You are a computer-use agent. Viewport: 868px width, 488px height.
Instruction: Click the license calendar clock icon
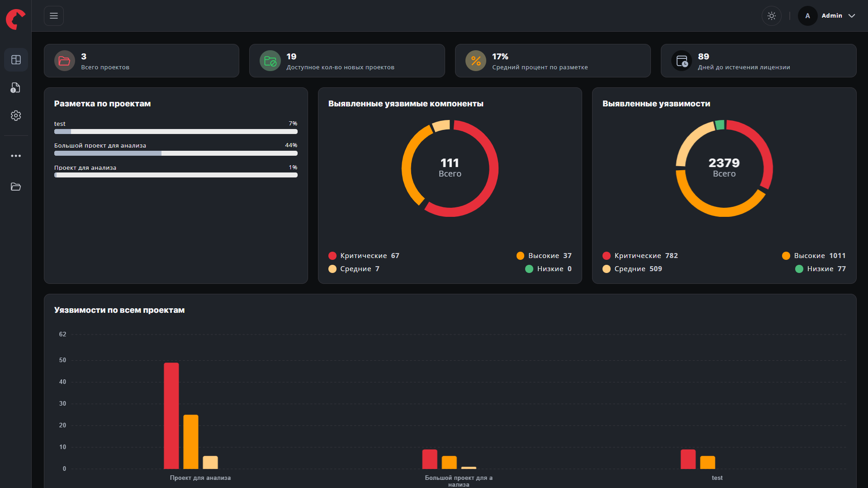tap(682, 61)
